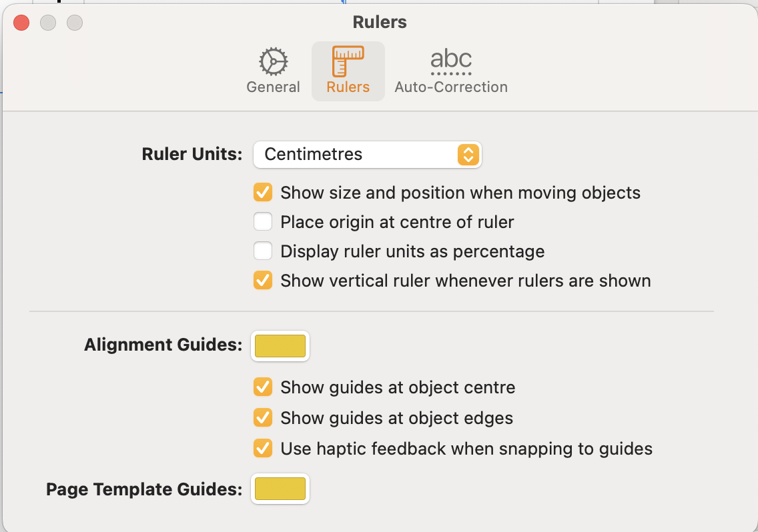This screenshot has height=532, width=758.
Task: Close the Rulers settings window
Action: click(21, 23)
